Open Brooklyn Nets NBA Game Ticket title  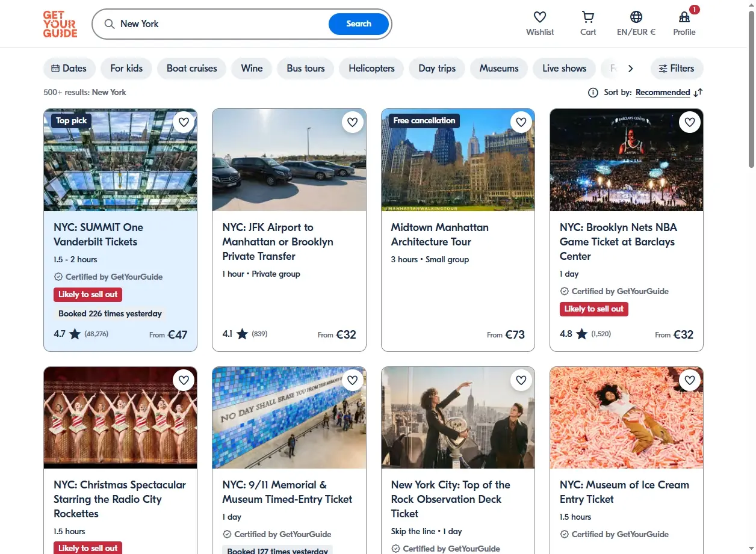tap(618, 242)
